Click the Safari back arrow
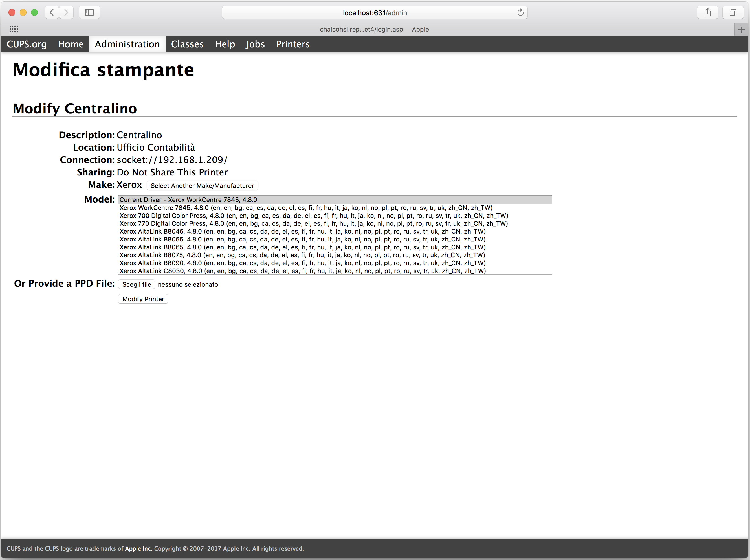This screenshot has width=750, height=560. point(52,12)
